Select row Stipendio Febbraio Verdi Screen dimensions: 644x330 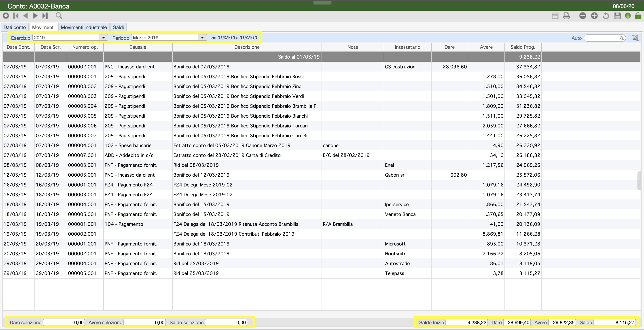(322, 96)
